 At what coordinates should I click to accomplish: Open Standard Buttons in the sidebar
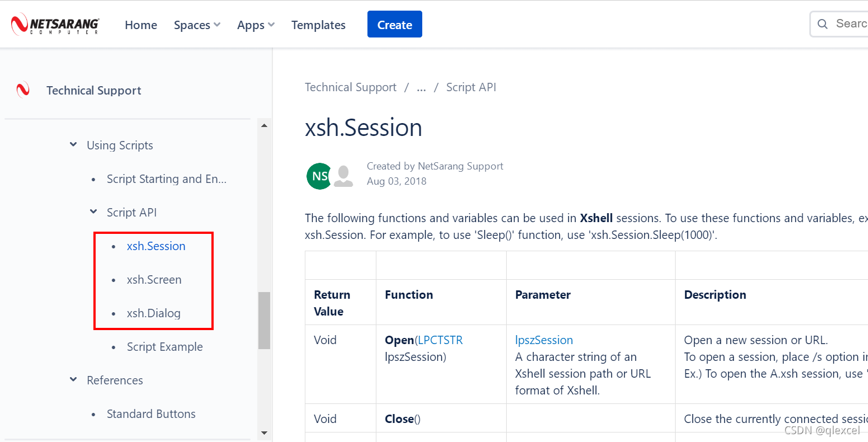[151, 414]
